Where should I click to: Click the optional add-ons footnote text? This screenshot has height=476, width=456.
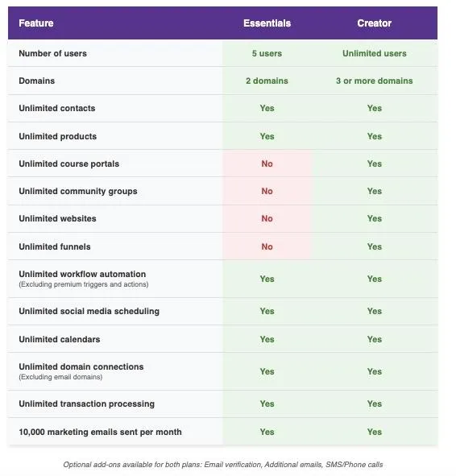tap(223, 465)
